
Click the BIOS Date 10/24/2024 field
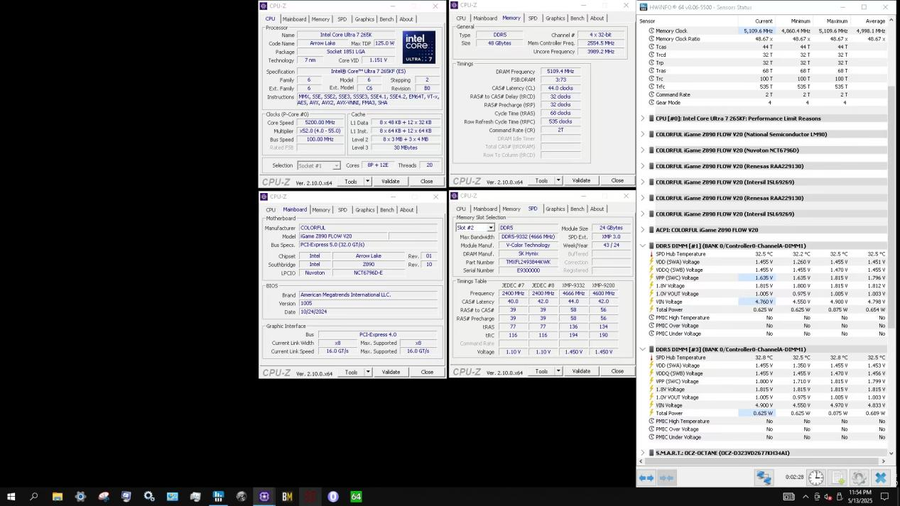[x=367, y=312]
